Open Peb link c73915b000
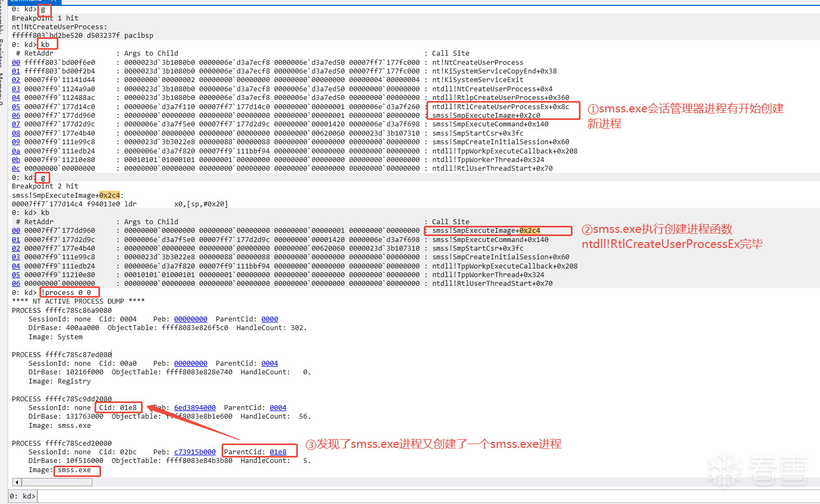The height and width of the screenshot is (504, 820). 195,452
